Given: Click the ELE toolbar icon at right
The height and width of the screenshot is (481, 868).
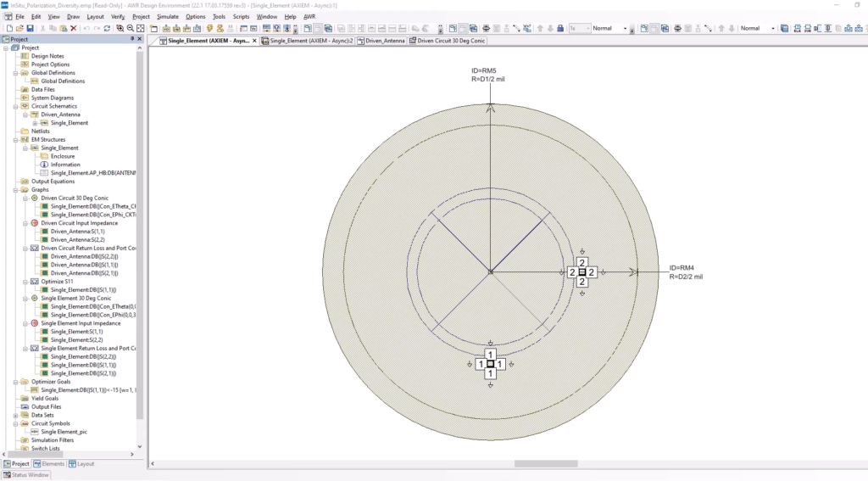Looking at the screenshot, I should (798, 28).
